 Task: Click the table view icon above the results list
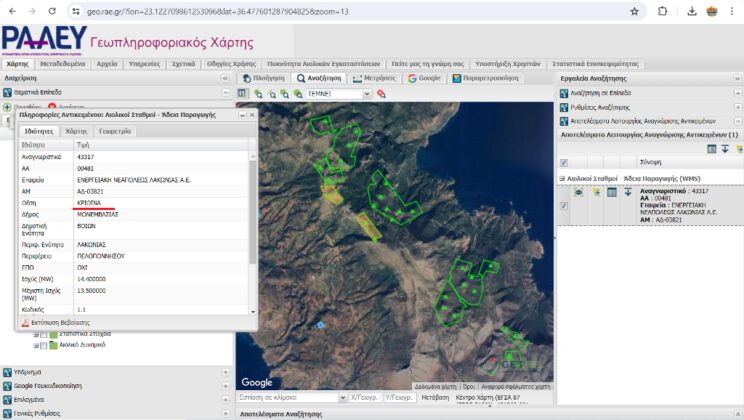coord(711,149)
